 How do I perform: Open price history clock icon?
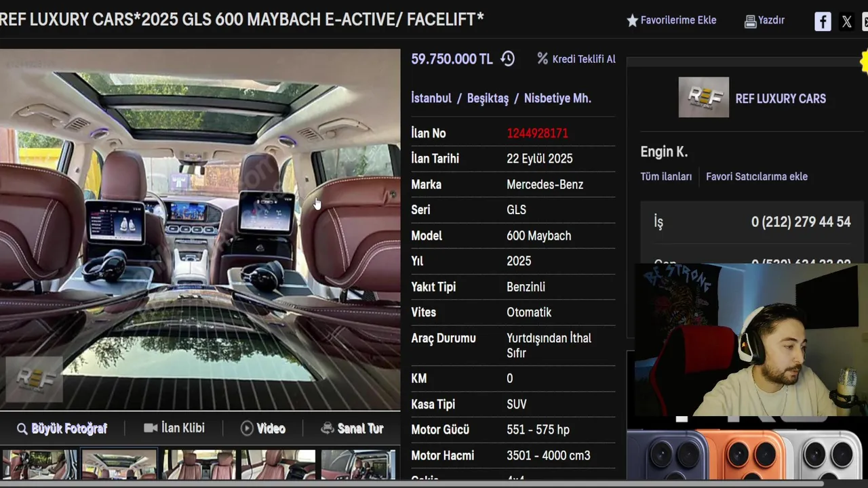point(507,59)
